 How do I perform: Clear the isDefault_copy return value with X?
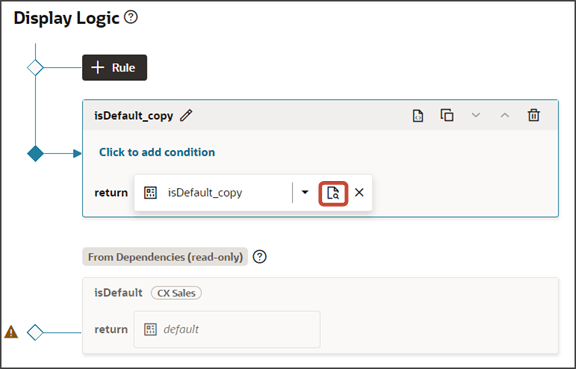point(359,192)
